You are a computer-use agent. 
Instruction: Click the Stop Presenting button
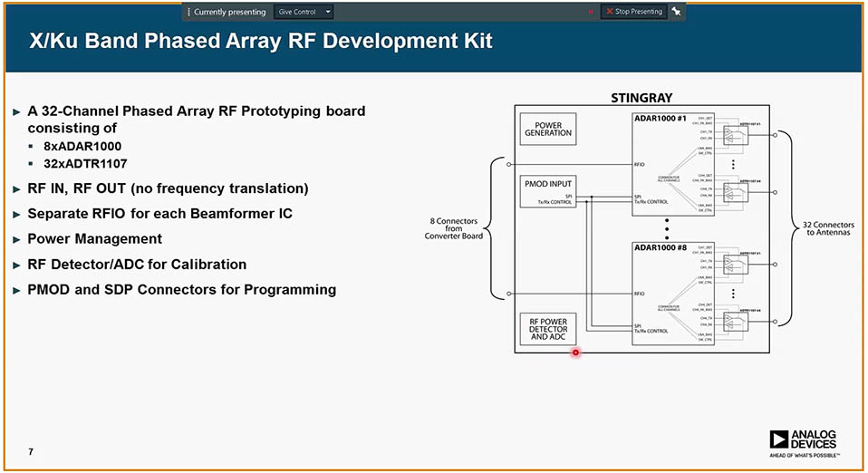[x=633, y=12]
